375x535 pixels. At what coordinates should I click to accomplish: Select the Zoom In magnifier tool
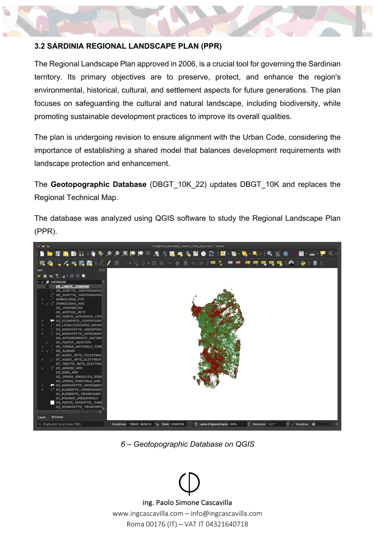tap(109, 254)
